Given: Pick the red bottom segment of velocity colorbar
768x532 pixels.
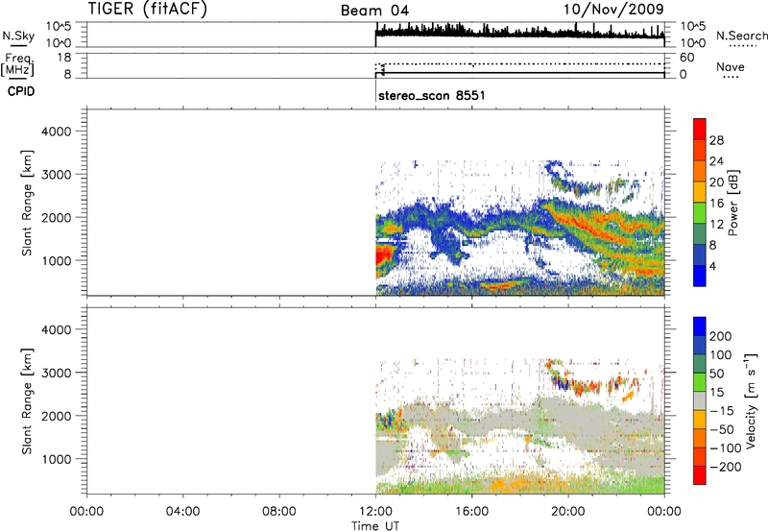Looking at the screenshot, I should point(700,475).
